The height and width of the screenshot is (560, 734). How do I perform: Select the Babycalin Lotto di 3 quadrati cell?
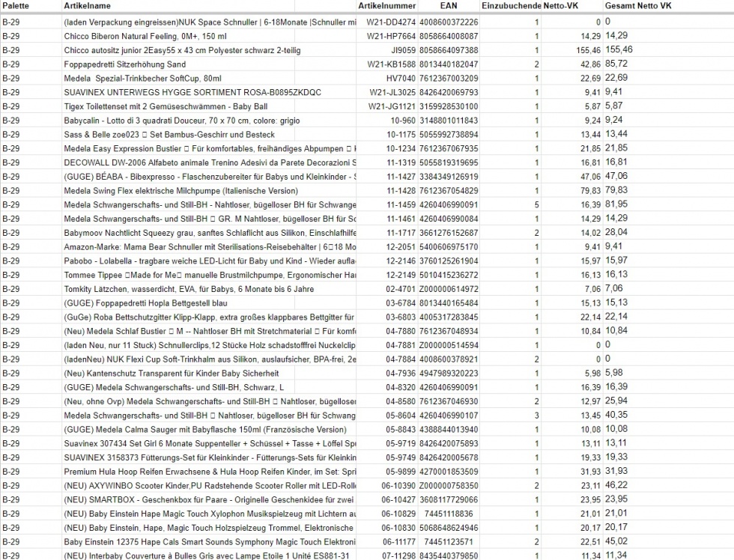181,121
